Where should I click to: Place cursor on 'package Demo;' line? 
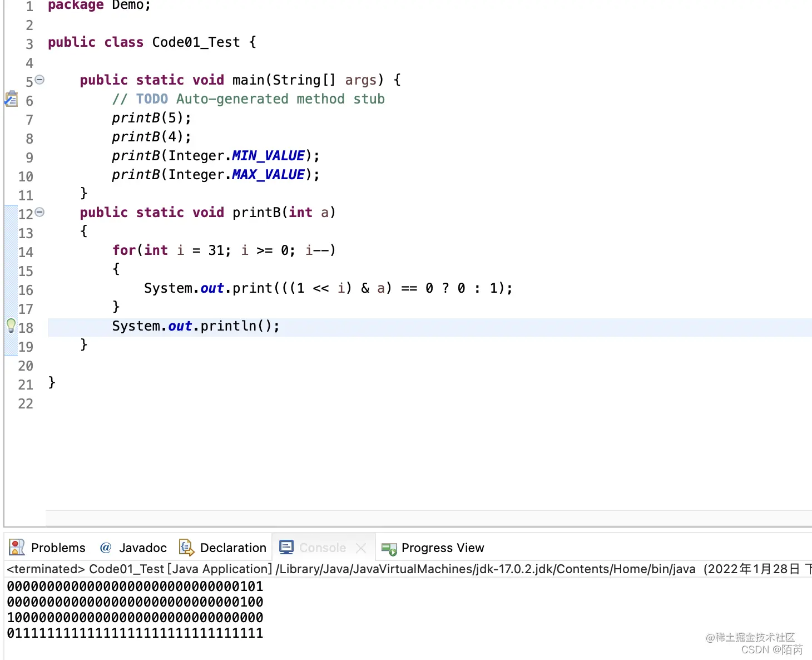99,6
